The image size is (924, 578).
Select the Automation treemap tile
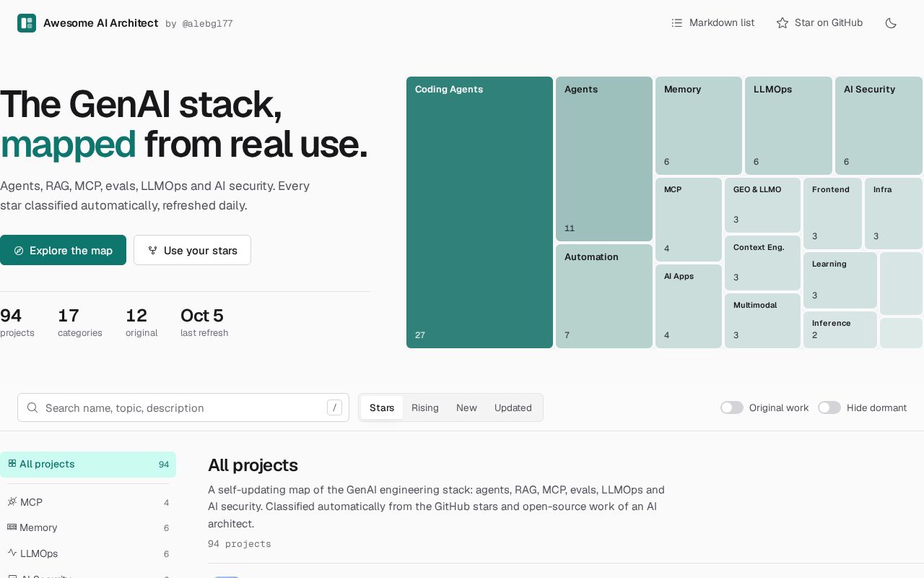[604, 296]
